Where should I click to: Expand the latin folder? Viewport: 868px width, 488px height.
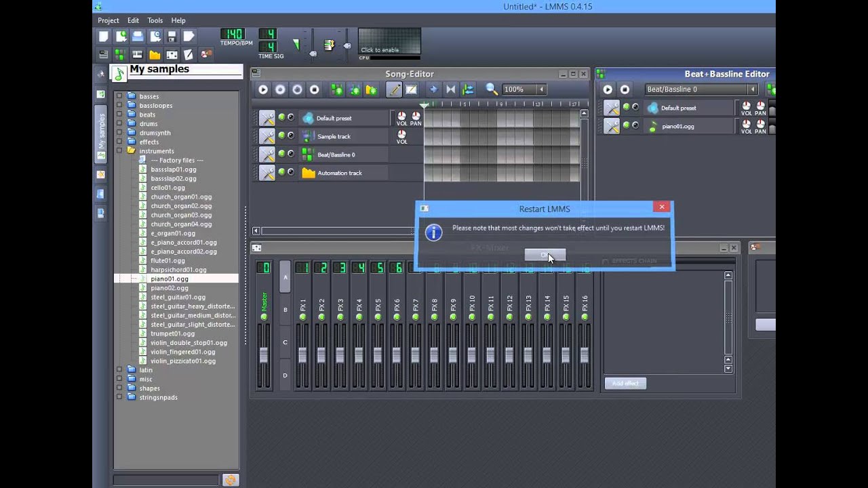pos(119,369)
